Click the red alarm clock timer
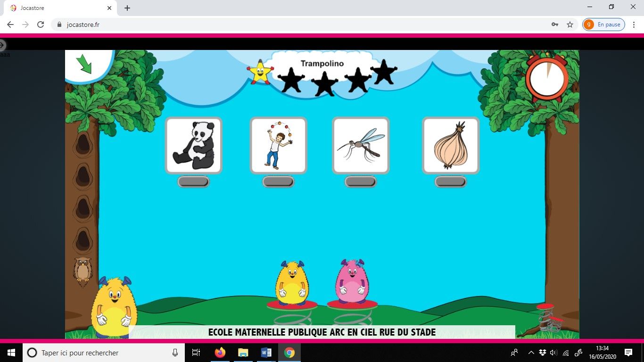This screenshot has width=644, height=362. [x=547, y=78]
